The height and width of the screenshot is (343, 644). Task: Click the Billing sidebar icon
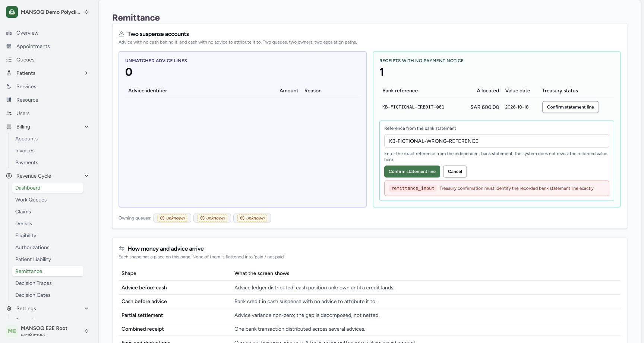(9, 127)
